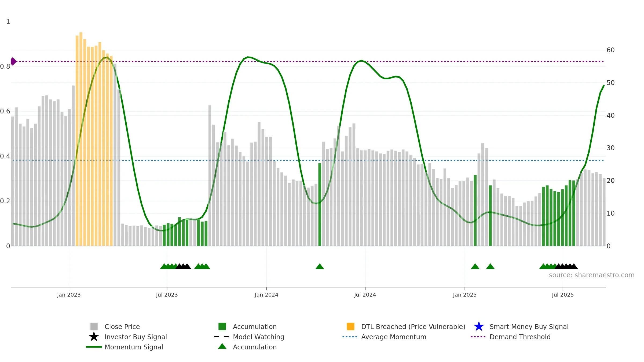This screenshot has height=362, width=644.
Task: Click the purple diamond on Demand Threshold line
Action: pos(13,61)
